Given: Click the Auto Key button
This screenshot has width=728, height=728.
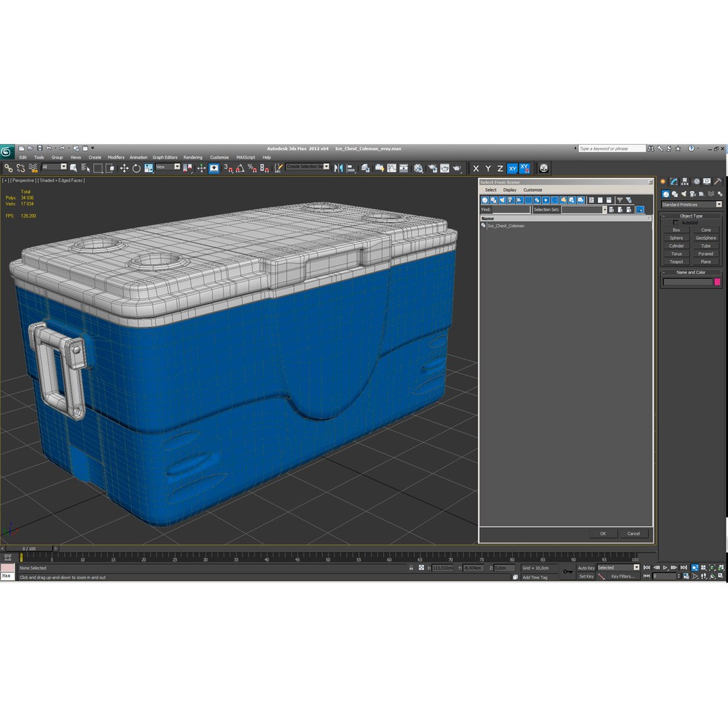Looking at the screenshot, I should [x=586, y=568].
